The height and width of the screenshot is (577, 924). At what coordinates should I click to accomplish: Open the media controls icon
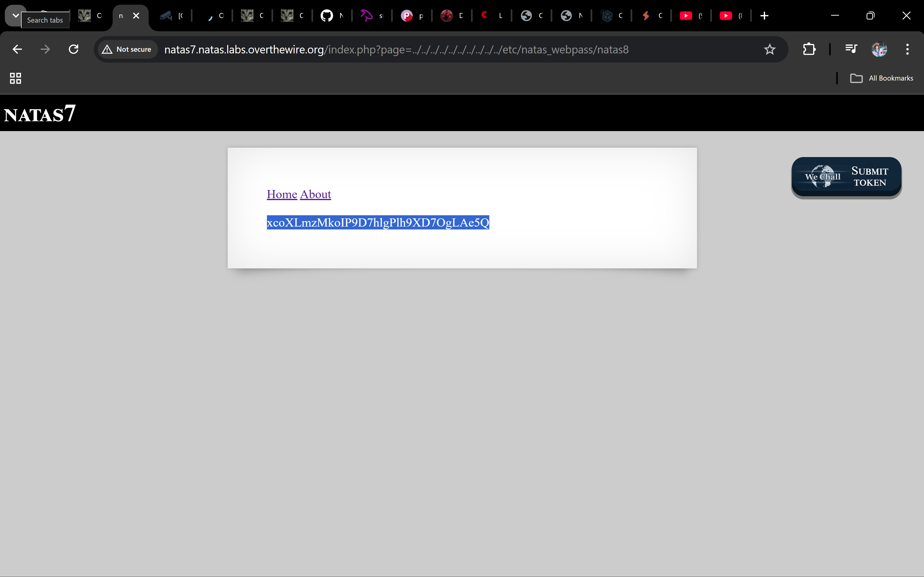pos(851,49)
